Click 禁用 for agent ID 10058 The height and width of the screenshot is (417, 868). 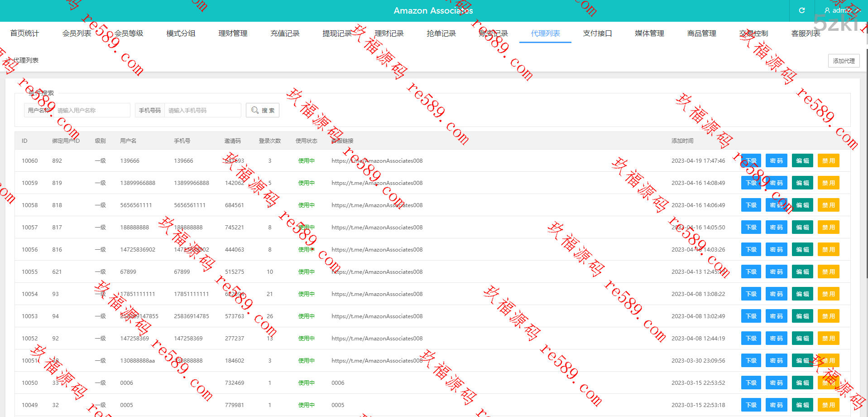point(828,205)
